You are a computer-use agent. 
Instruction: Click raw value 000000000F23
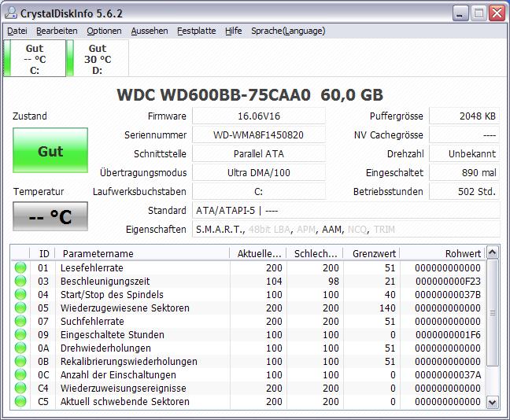click(x=448, y=282)
